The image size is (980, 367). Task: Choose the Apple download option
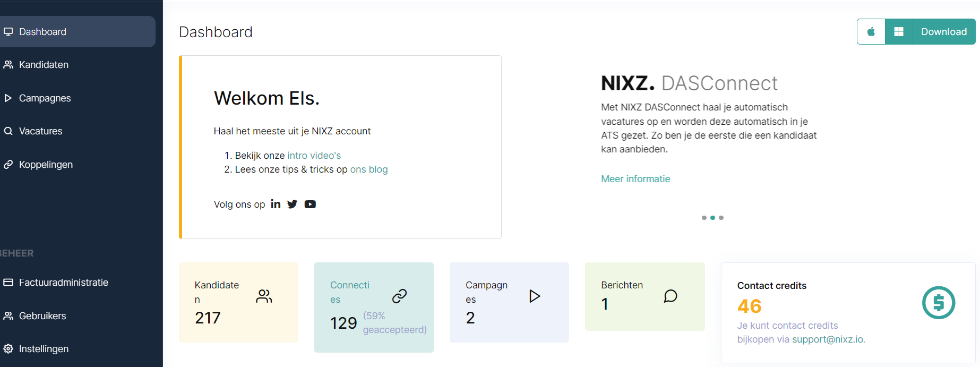(x=871, y=32)
